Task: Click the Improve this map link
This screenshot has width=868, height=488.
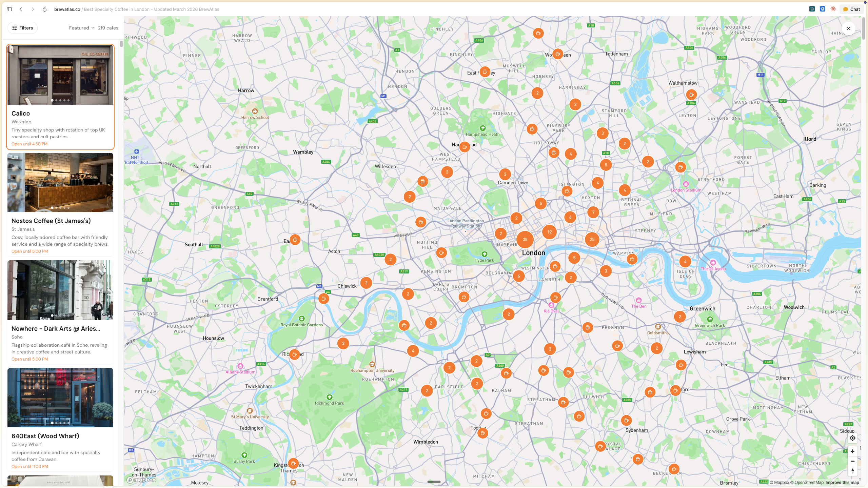Action: coord(842,483)
